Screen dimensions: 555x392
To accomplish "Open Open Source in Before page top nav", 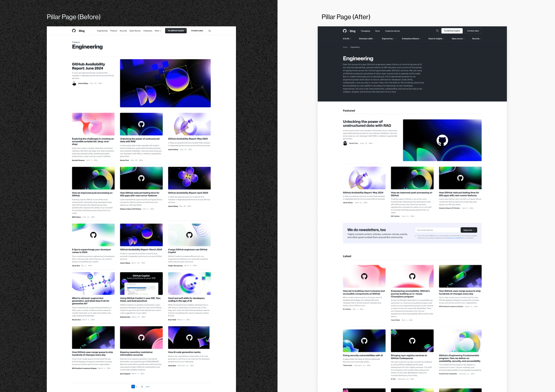I will 135,31.
